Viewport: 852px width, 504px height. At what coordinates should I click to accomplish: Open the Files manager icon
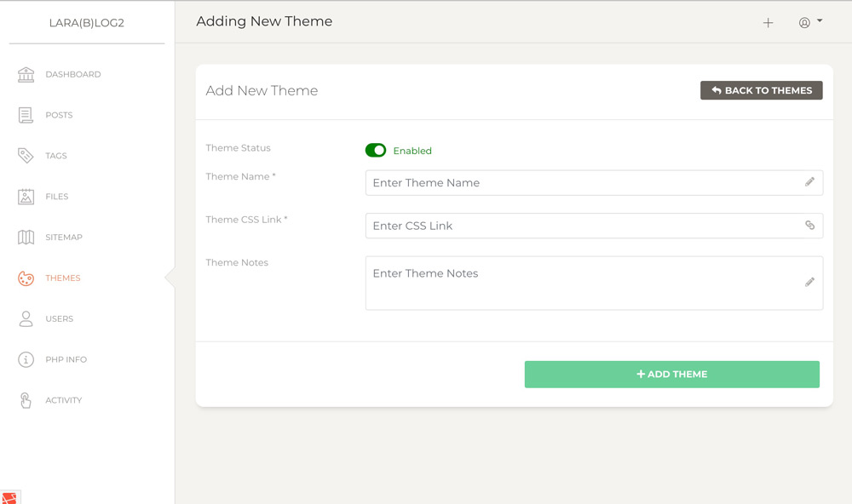(26, 197)
